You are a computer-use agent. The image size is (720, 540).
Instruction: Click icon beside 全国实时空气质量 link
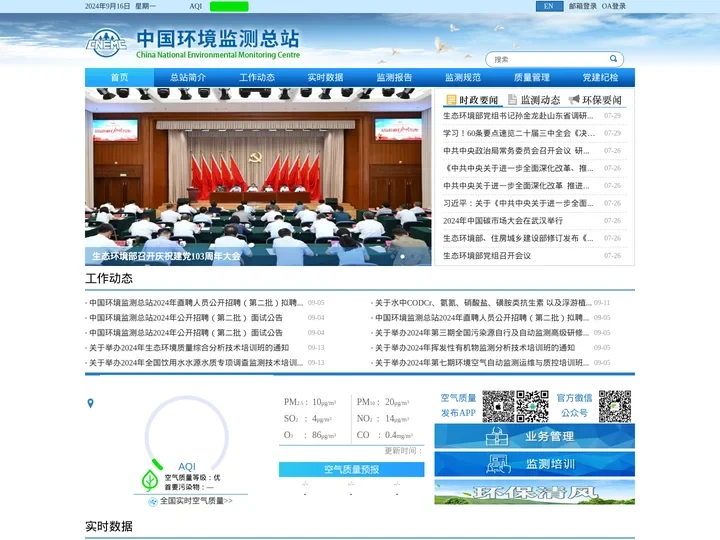[152, 501]
